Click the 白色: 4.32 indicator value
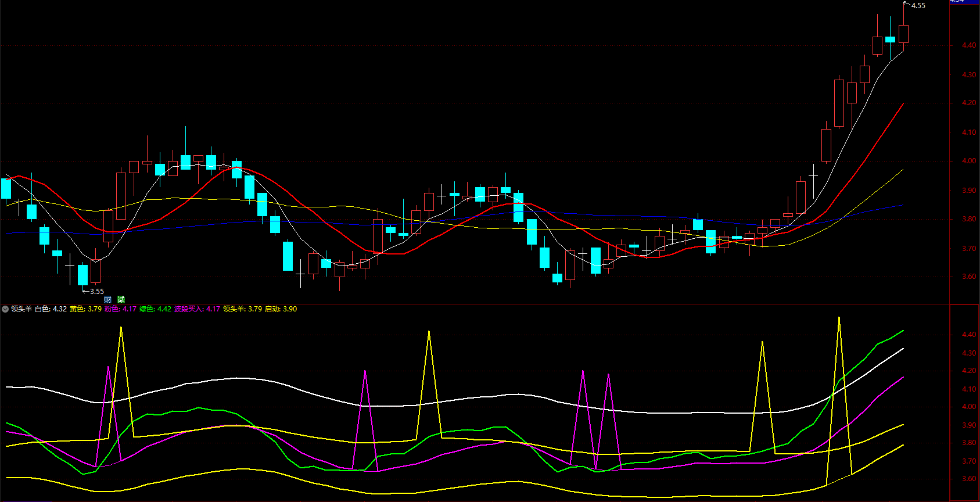The image size is (980, 502). click(51, 309)
